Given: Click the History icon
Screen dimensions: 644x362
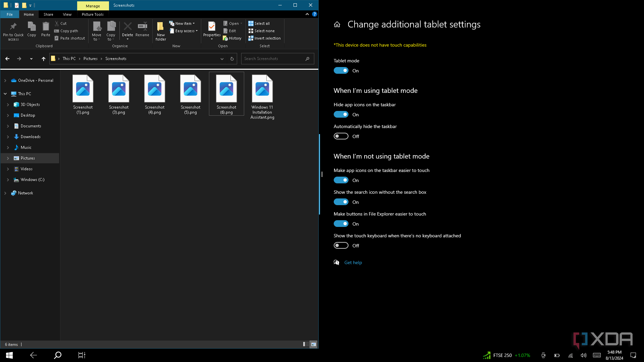Looking at the screenshot, I should tap(232, 38).
